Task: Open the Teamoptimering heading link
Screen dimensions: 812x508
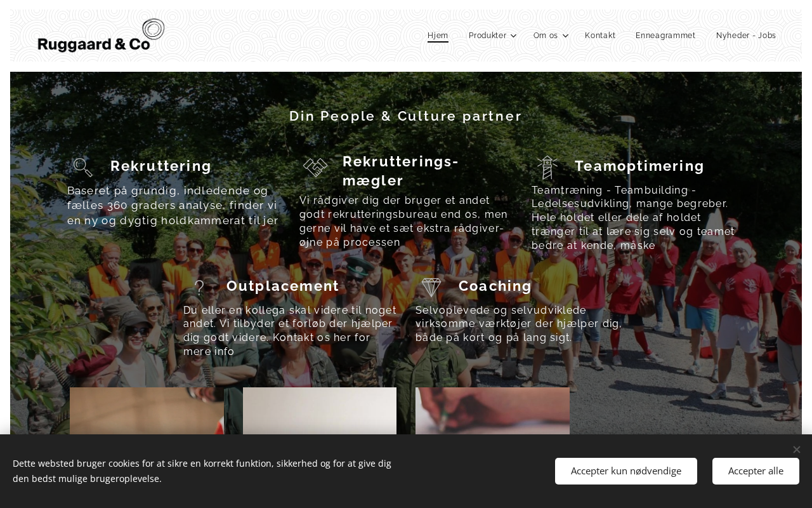Action: coord(639,166)
